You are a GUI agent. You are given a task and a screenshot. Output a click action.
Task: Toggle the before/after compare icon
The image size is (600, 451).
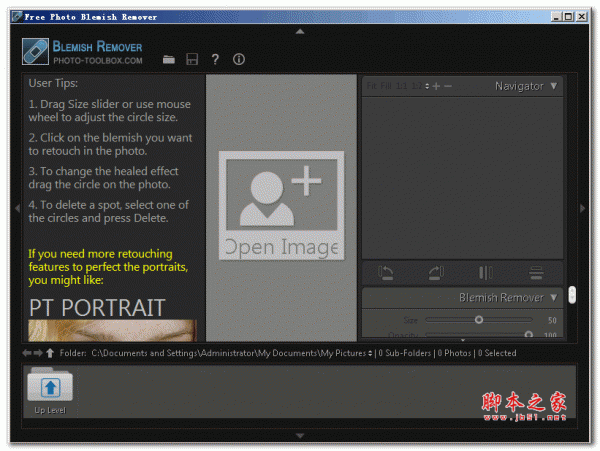[486, 273]
